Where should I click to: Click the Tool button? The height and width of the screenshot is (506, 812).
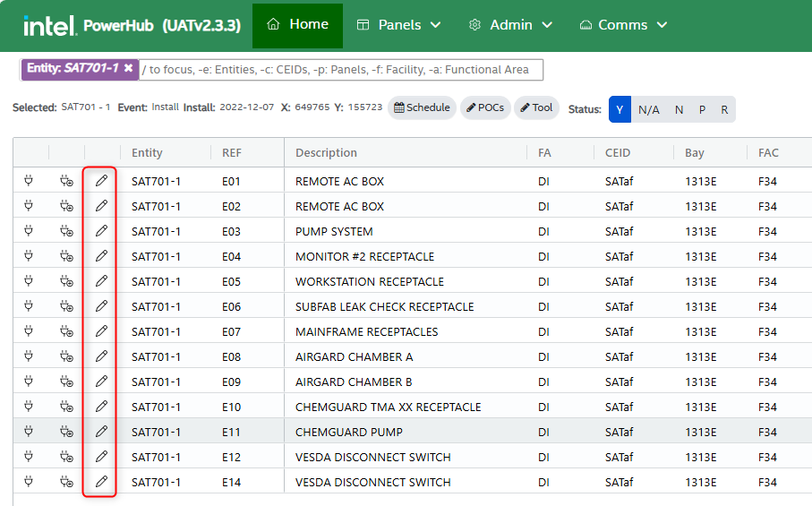click(x=536, y=108)
